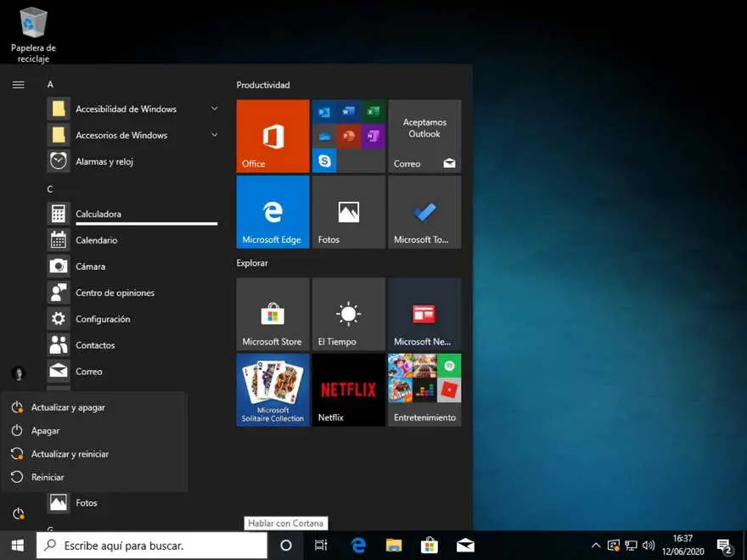This screenshot has height=560, width=747.
Task: Launch Cámara app
Action: (133, 266)
